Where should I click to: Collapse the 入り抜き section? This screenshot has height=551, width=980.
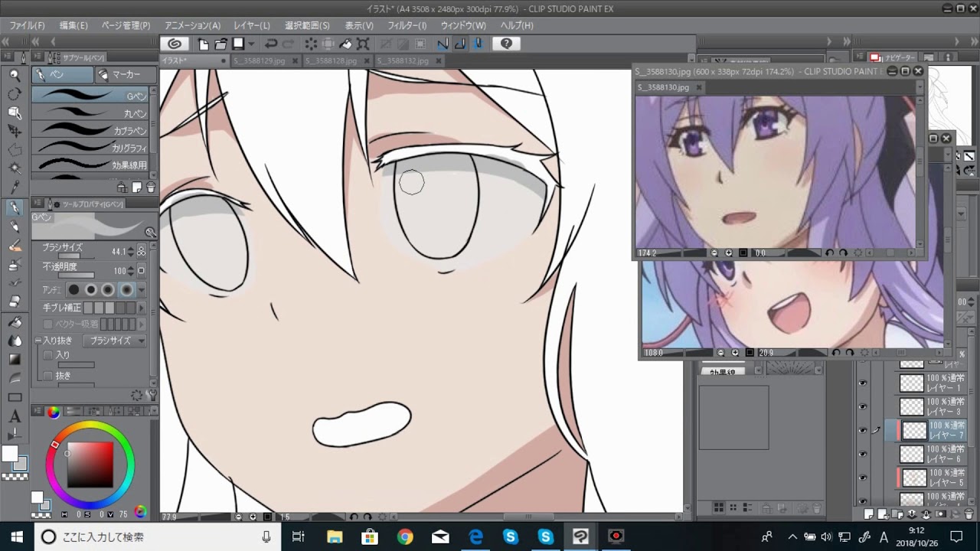tap(38, 341)
